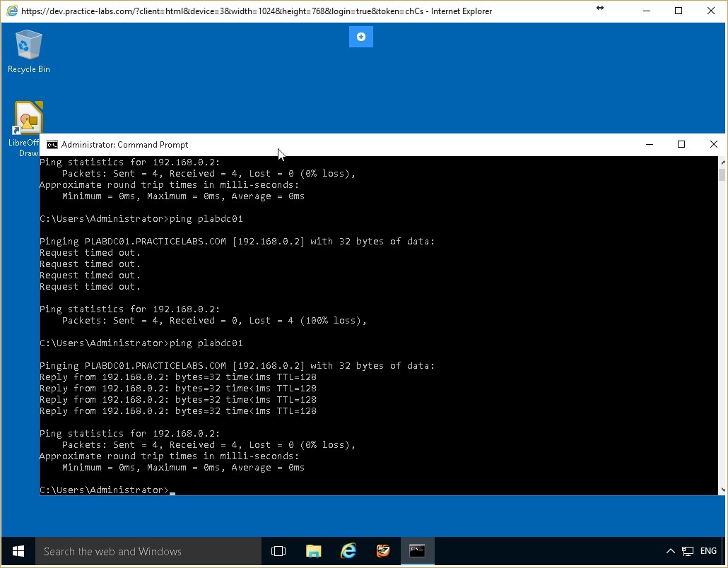Image resolution: width=728 pixels, height=568 pixels.
Task: Open the Recycle Bin
Action: pos(28,46)
